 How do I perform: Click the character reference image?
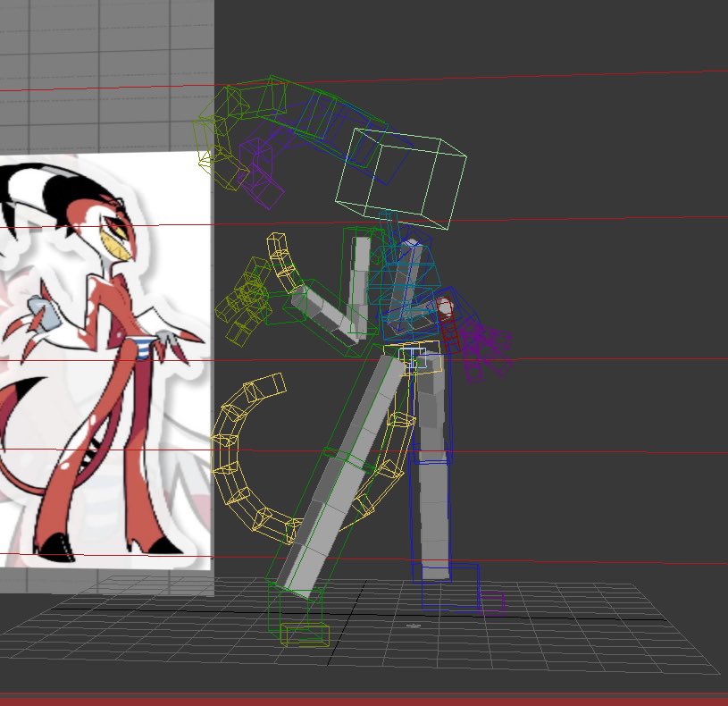[x=106, y=359]
